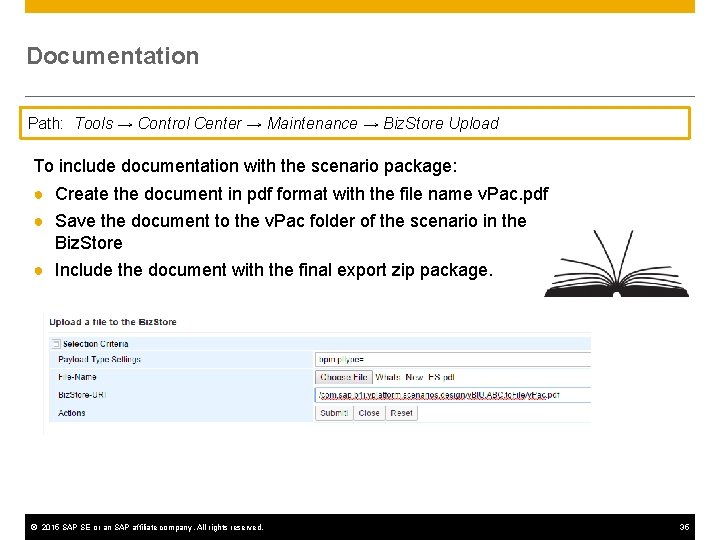The height and width of the screenshot is (540, 720).
Task: Click the 'Actions' label
Action: 72,413
